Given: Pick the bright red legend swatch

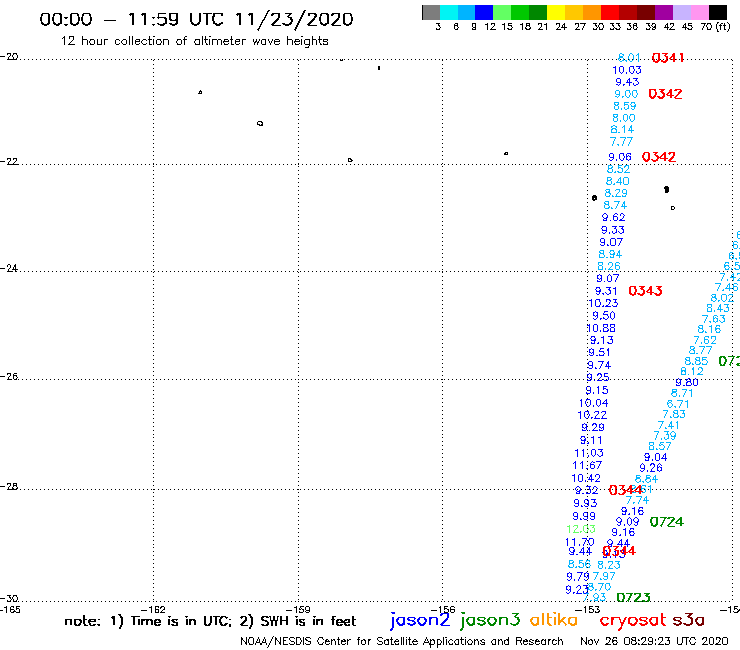Looking at the screenshot, I should pyautogui.click(x=610, y=12).
